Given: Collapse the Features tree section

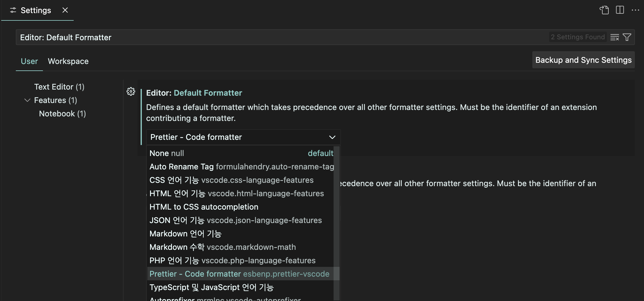Looking at the screenshot, I should [x=27, y=100].
